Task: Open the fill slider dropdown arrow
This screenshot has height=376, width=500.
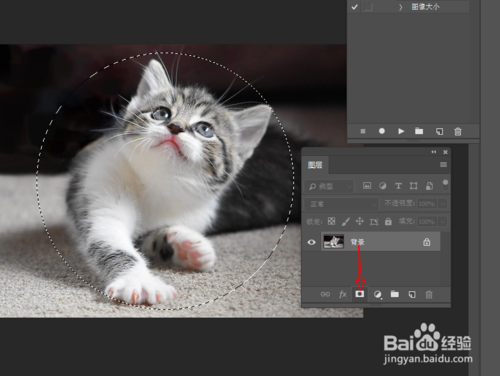Action: [443, 222]
